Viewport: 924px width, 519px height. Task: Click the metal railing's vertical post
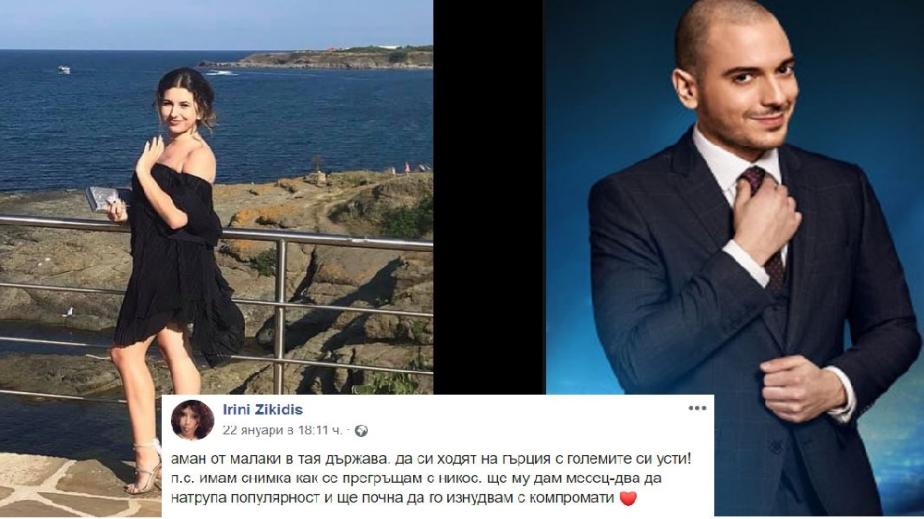(280, 316)
